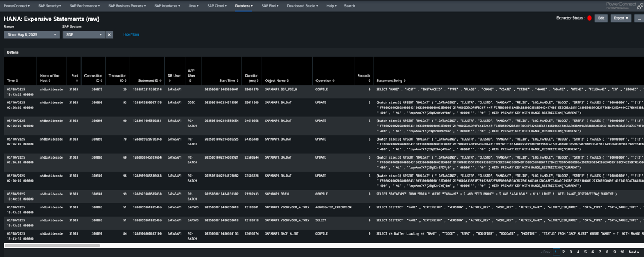The height and width of the screenshot is (257, 644).
Task: Open the Export dropdown
Action: click(620, 19)
